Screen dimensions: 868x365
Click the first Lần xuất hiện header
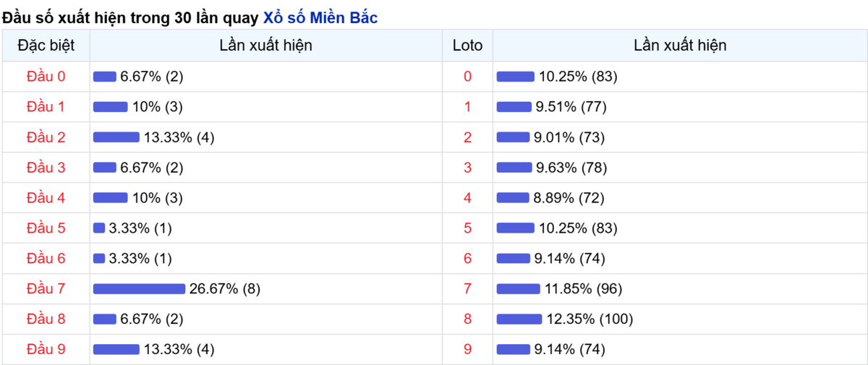coord(266,46)
